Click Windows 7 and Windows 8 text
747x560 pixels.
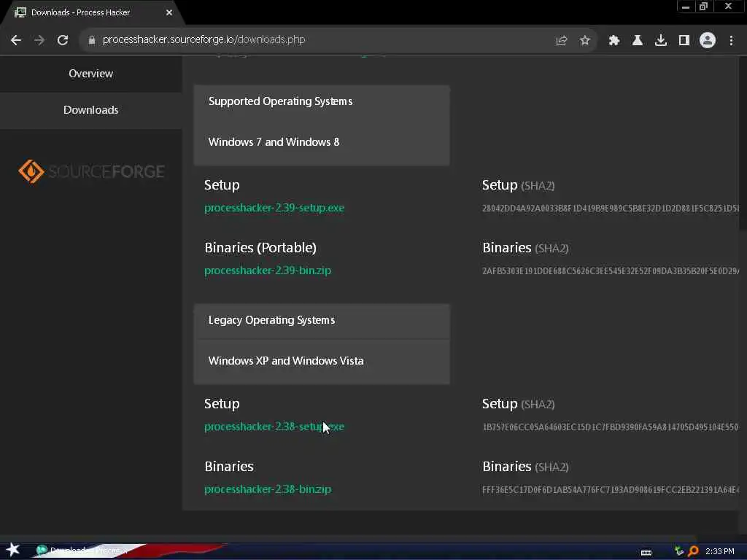click(274, 142)
